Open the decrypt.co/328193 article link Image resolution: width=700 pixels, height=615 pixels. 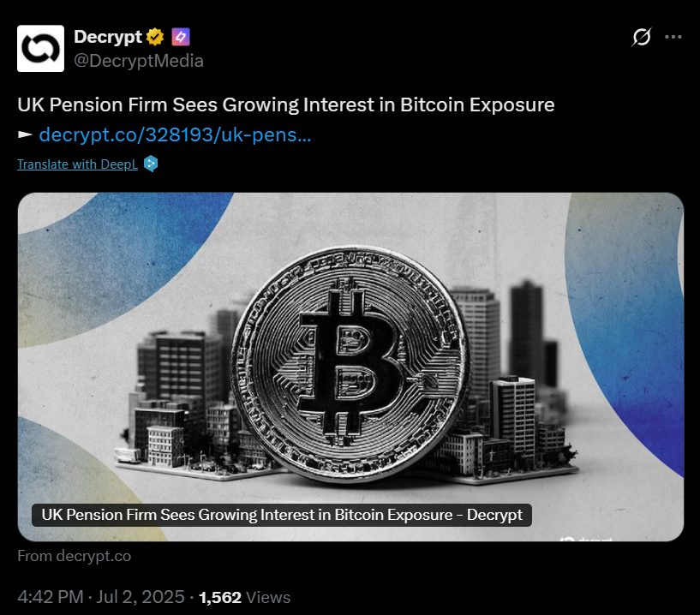175,134
